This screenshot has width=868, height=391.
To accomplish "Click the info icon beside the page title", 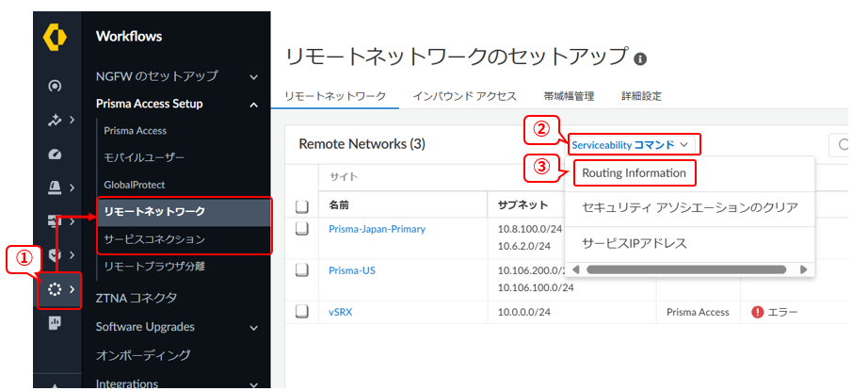I will click(641, 58).
